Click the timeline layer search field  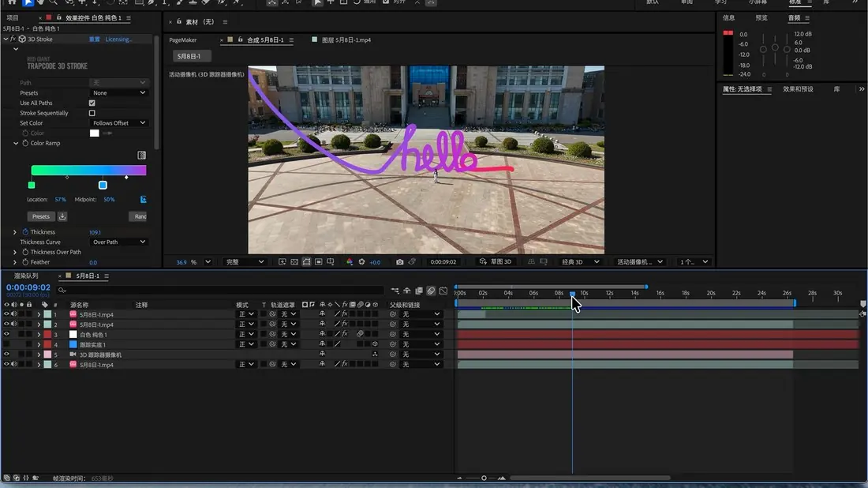click(x=222, y=291)
